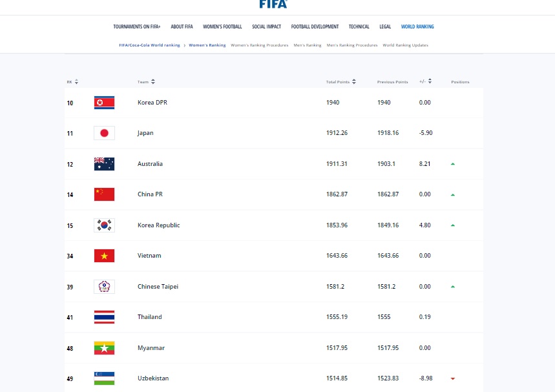Go to World Ranking Updates
Image resolution: width=555 pixels, height=392 pixels.
pyautogui.click(x=405, y=45)
